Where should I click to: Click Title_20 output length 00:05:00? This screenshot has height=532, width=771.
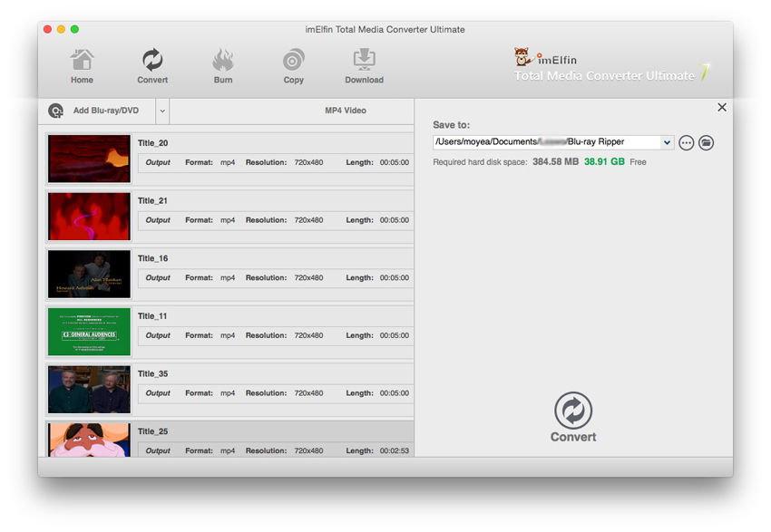(x=394, y=162)
